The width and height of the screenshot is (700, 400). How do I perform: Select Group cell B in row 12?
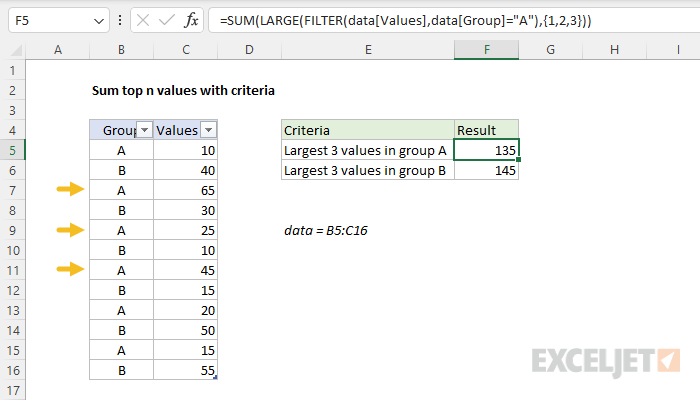(x=121, y=290)
